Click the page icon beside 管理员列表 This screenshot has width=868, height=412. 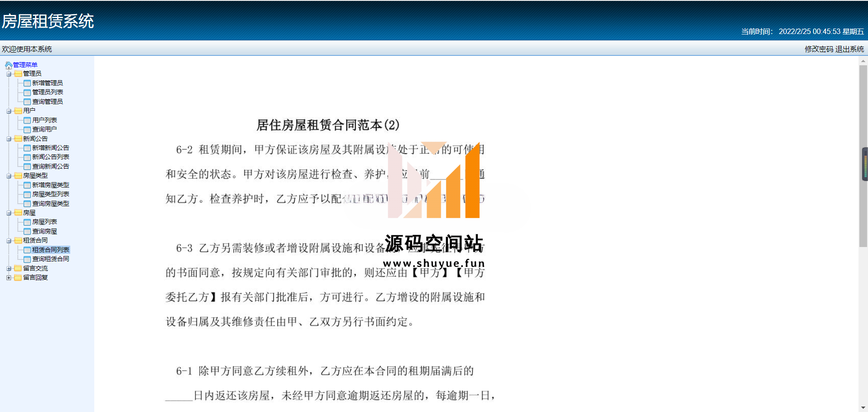click(x=27, y=92)
